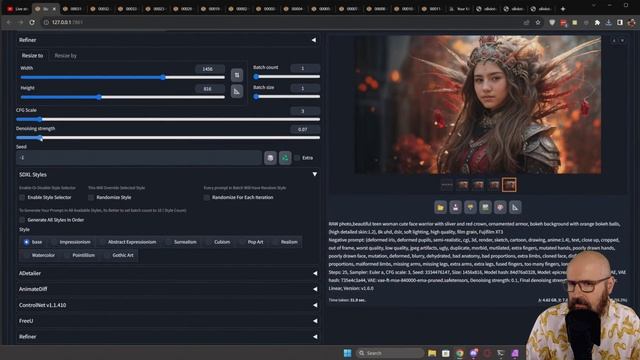The width and height of the screenshot is (640, 360).
Task: Expand the top Refiner section arrow
Action: point(314,40)
